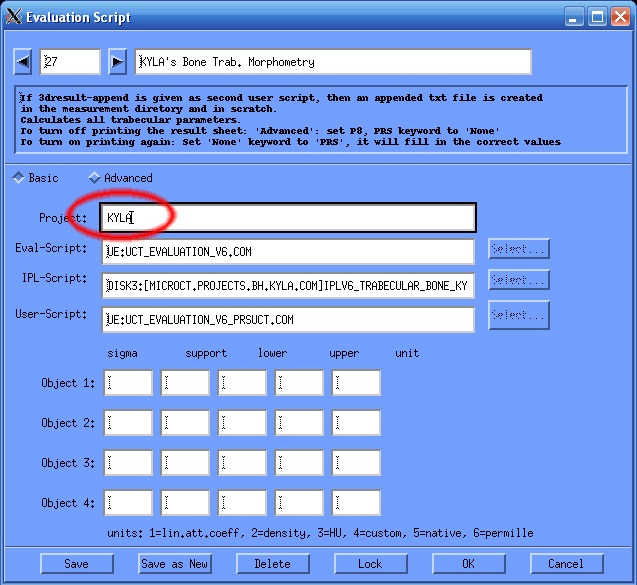
Task: Close the Evaluation Script window
Action: (620, 17)
